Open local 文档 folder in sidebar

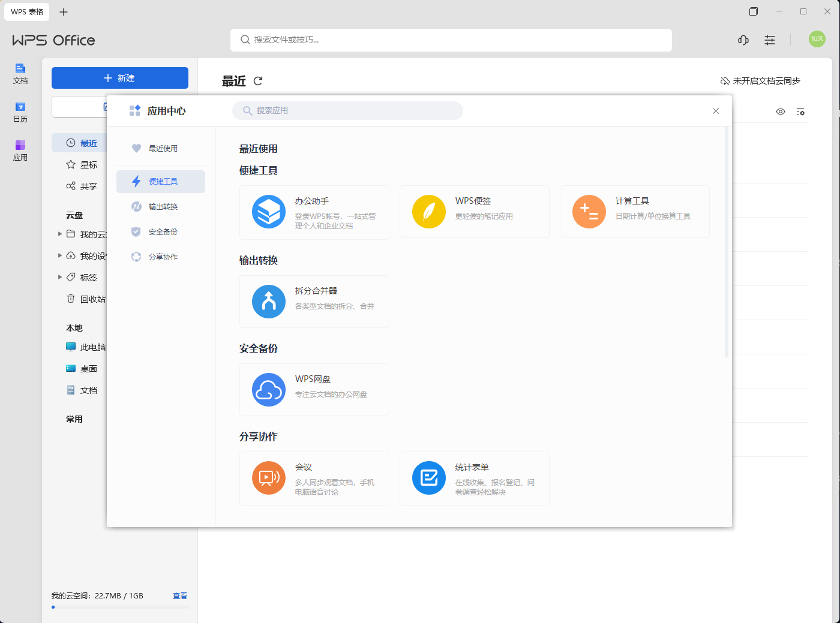[82, 390]
